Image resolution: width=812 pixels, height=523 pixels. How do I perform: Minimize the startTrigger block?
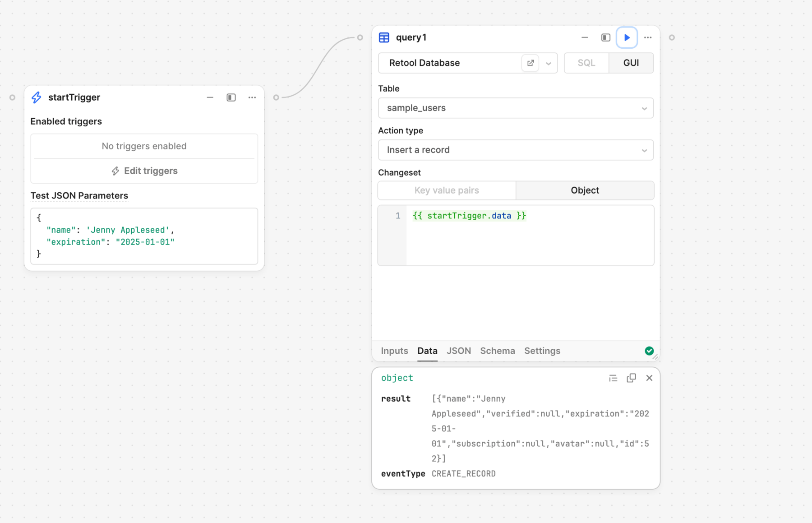[x=210, y=97]
